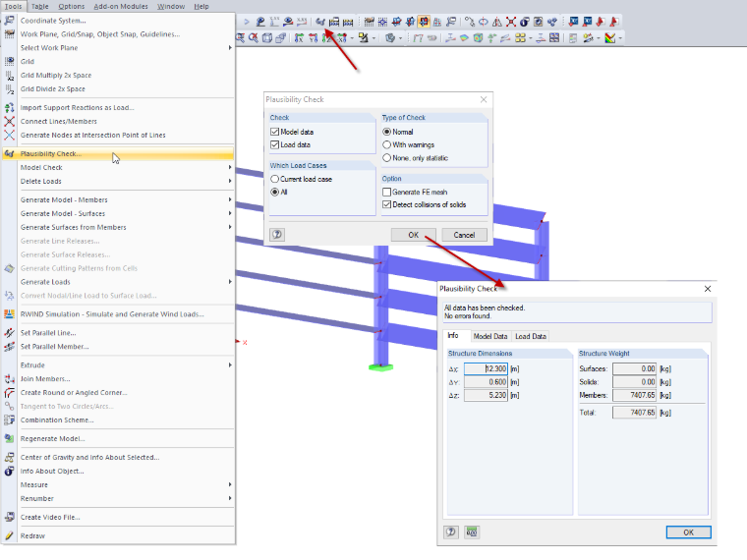
Task: Select Current load case radio button
Action: point(274,179)
